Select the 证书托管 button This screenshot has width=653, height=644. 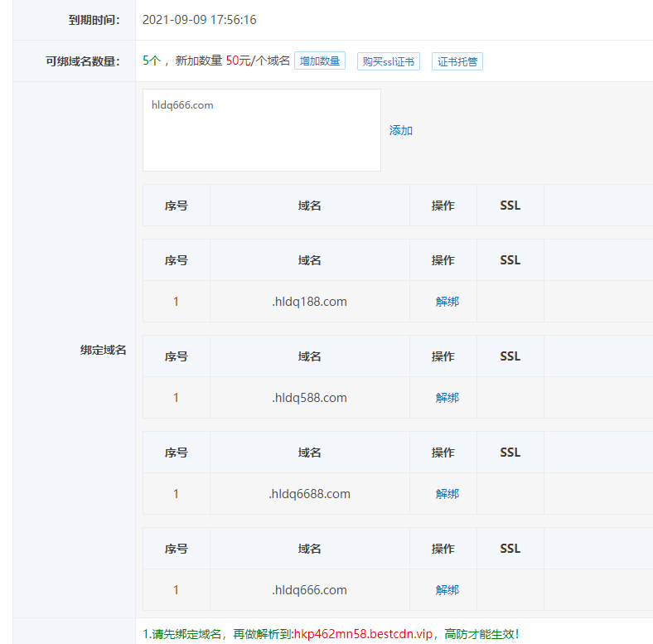pyautogui.click(x=457, y=61)
